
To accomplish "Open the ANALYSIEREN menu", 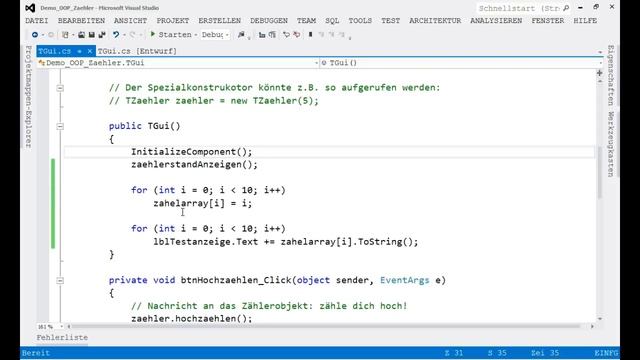I will (496, 20).
